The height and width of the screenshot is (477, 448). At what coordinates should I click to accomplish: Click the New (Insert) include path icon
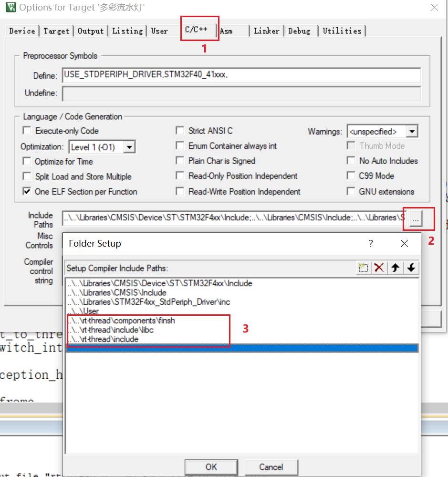363,268
